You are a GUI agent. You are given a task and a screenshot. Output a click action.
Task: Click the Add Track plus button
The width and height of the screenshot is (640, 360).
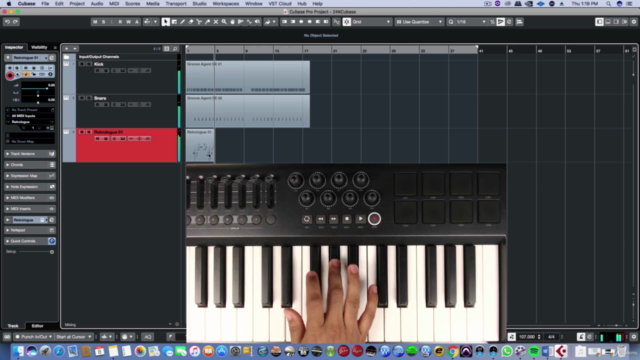coord(67,49)
